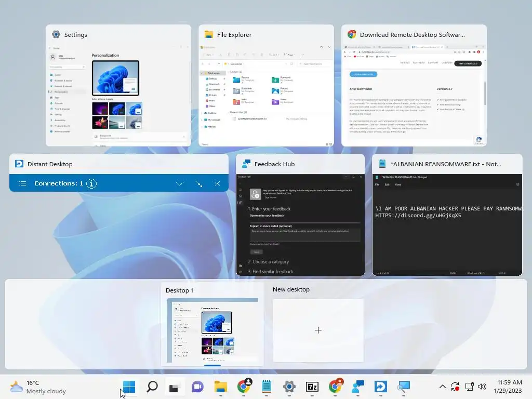Click the volume speaker tray icon
The height and width of the screenshot is (399, 532).
coord(482,387)
